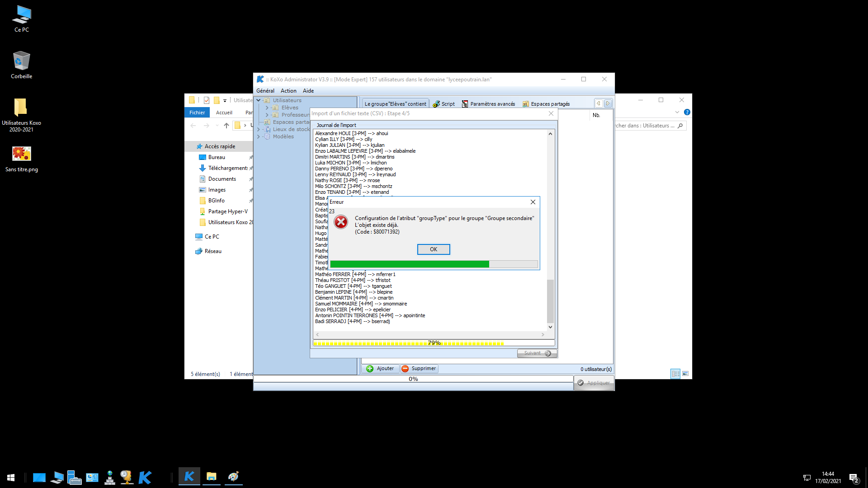The width and height of the screenshot is (868, 488).
Task: Expand the Modèles tree node
Action: (259, 136)
